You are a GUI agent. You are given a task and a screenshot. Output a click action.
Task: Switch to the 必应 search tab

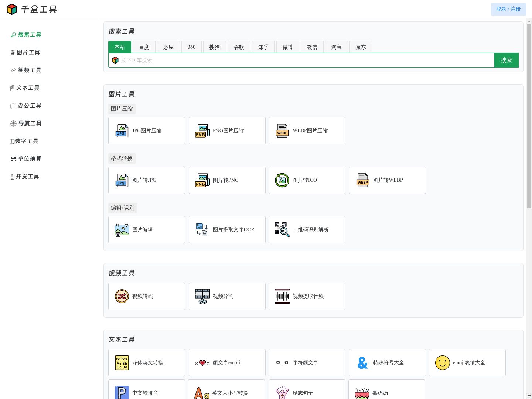[168, 47]
